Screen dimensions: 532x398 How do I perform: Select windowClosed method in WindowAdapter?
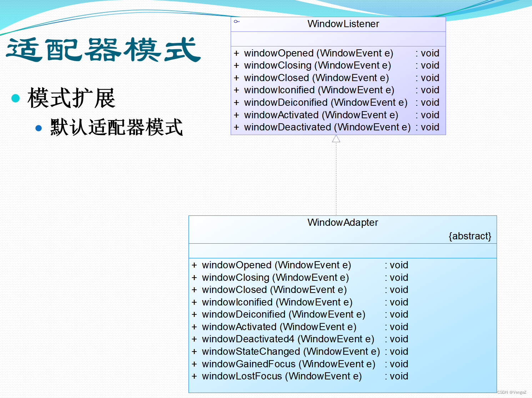(300, 290)
